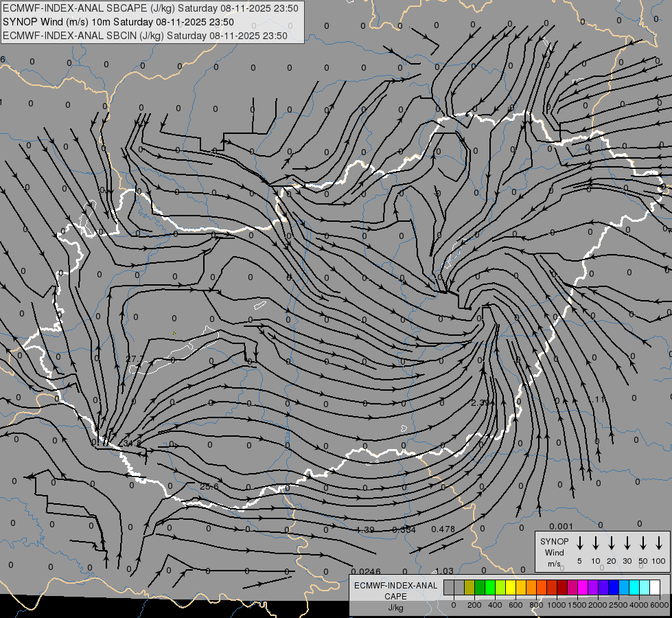
Task: Click the 1500 tick label on CAPE scale
Action: (577, 605)
